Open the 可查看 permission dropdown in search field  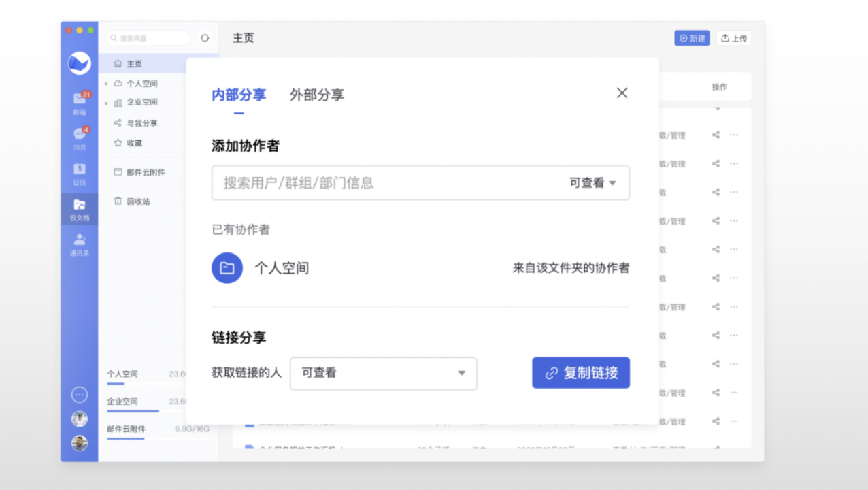pos(592,183)
